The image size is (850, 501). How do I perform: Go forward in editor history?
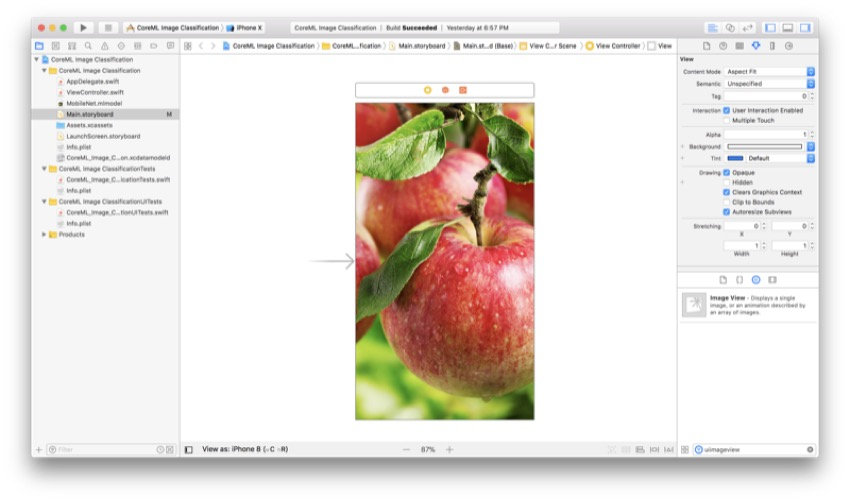point(213,46)
